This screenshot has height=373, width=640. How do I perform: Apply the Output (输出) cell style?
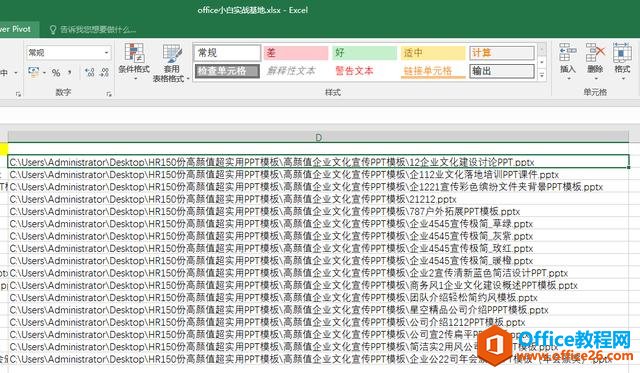(x=502, y=71)
